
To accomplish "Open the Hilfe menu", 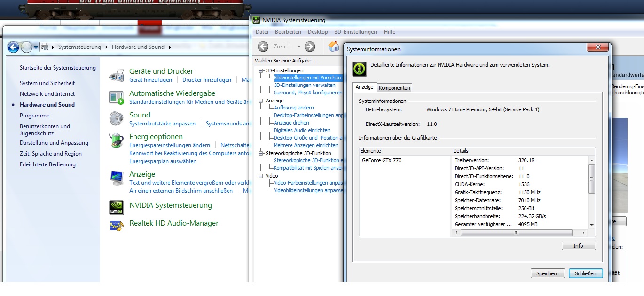I will coord(389,32).
